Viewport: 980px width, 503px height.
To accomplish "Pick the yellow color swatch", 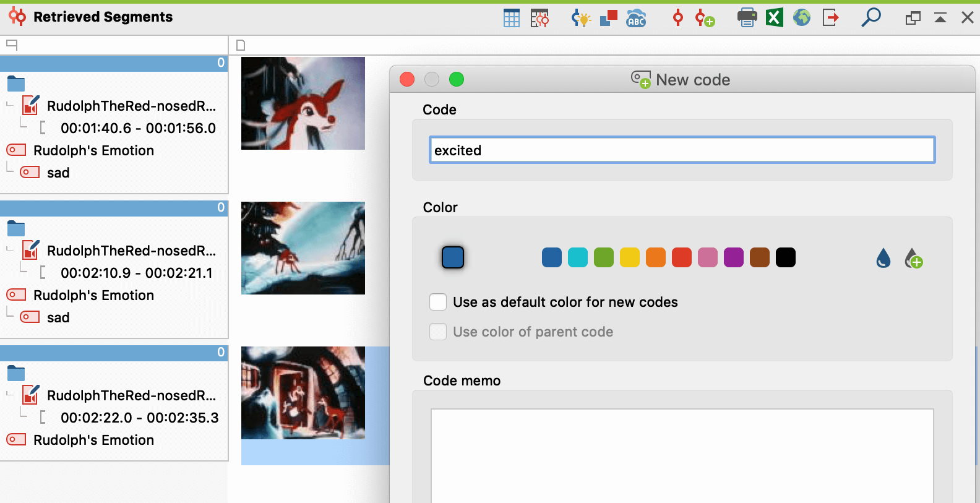I will 630,257.
